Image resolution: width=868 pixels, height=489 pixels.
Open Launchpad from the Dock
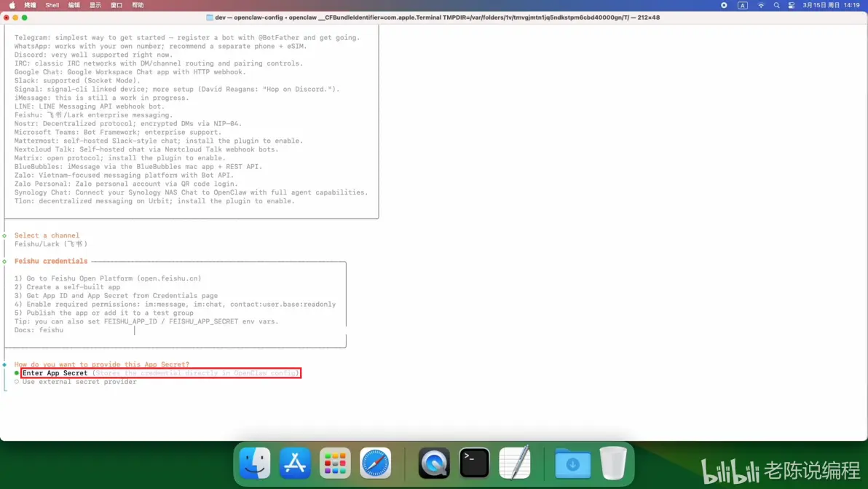335,463
